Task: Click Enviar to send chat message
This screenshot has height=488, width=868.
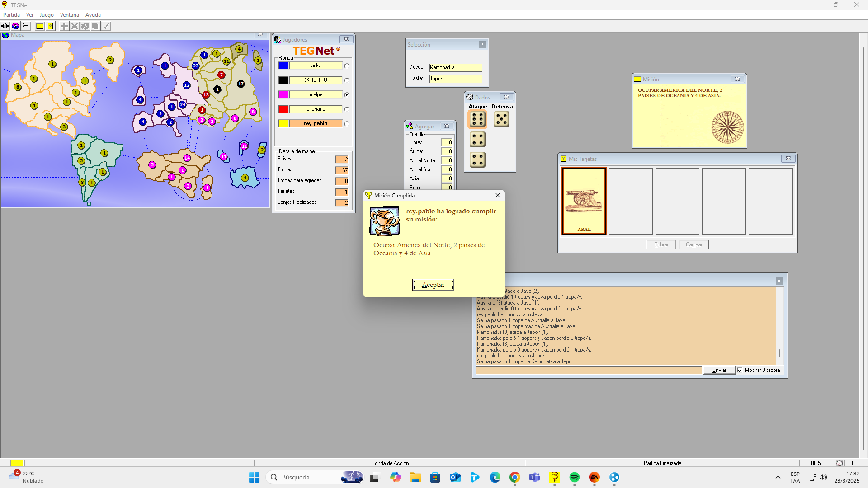Action: (719, 370)
